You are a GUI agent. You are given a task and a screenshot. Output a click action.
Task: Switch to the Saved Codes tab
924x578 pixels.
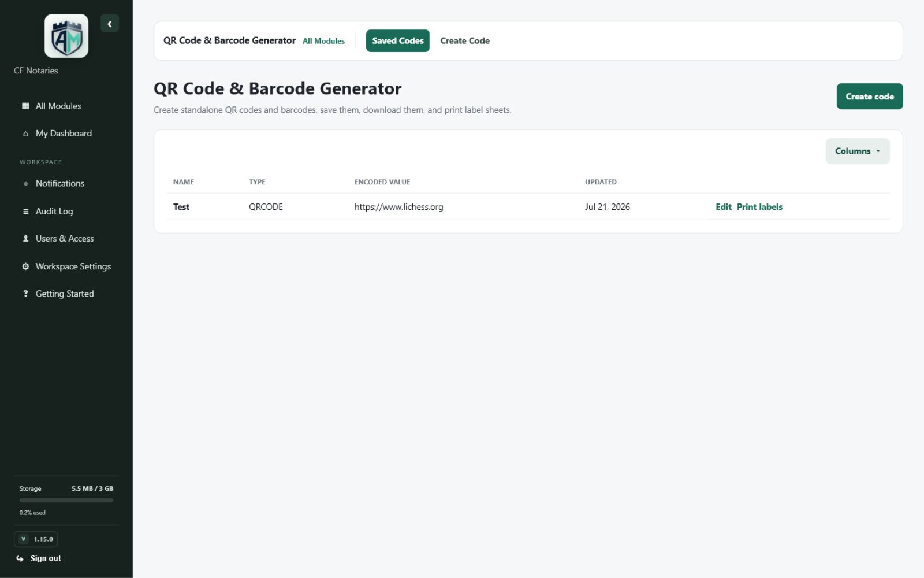click(x=398, y=40)
